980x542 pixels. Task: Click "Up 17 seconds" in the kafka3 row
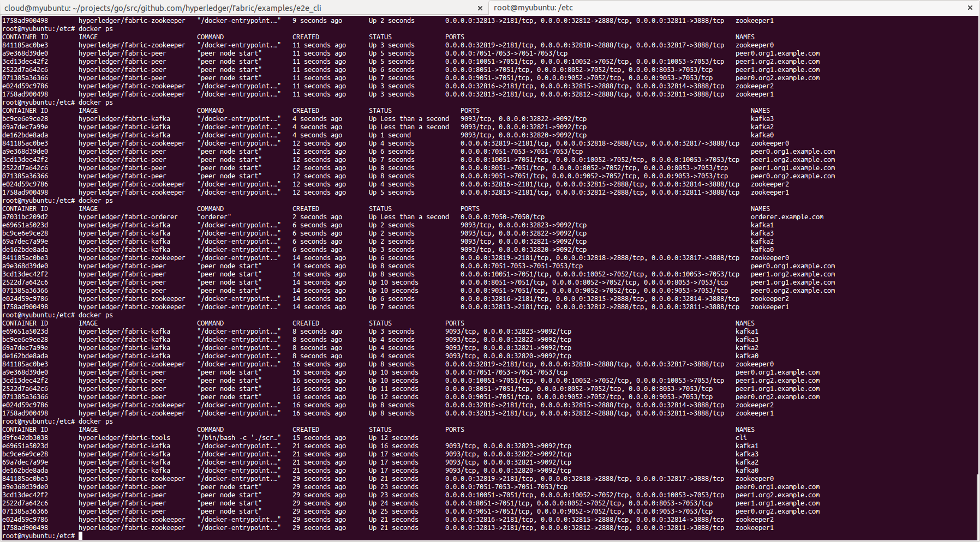[x=393, y=454]
